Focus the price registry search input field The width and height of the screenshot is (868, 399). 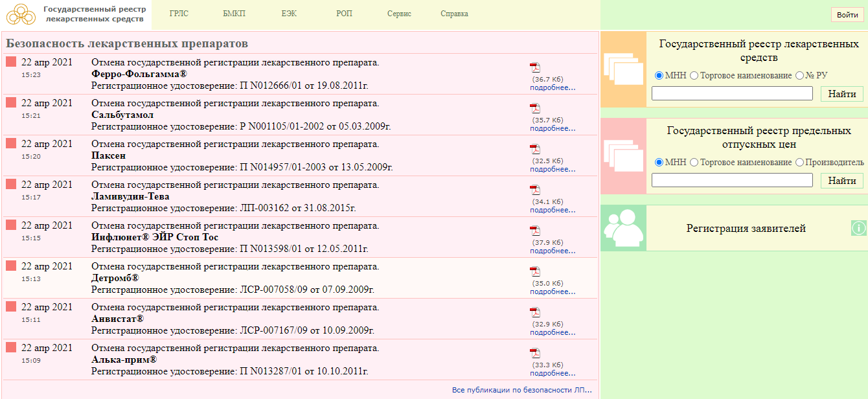click(x=732, y=180)
